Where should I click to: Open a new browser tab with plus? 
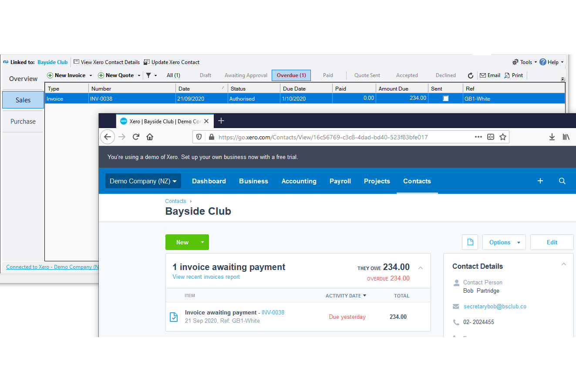[221, 121]
